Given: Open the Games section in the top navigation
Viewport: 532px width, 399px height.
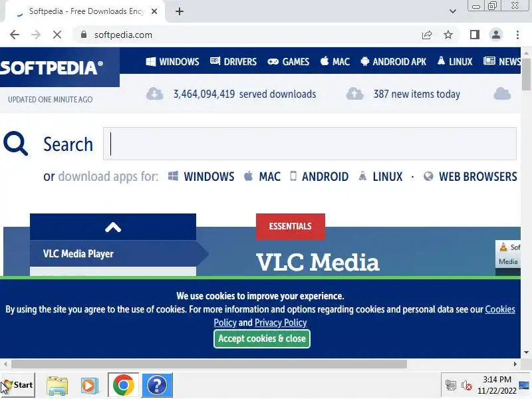Looking at the screenshot, I should pos(289,61).
